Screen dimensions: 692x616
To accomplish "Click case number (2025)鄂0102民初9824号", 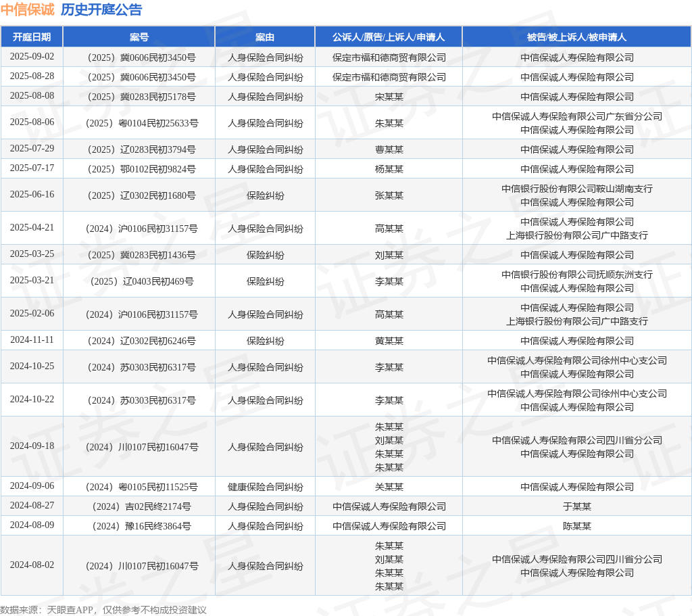I will coord(142,169).
